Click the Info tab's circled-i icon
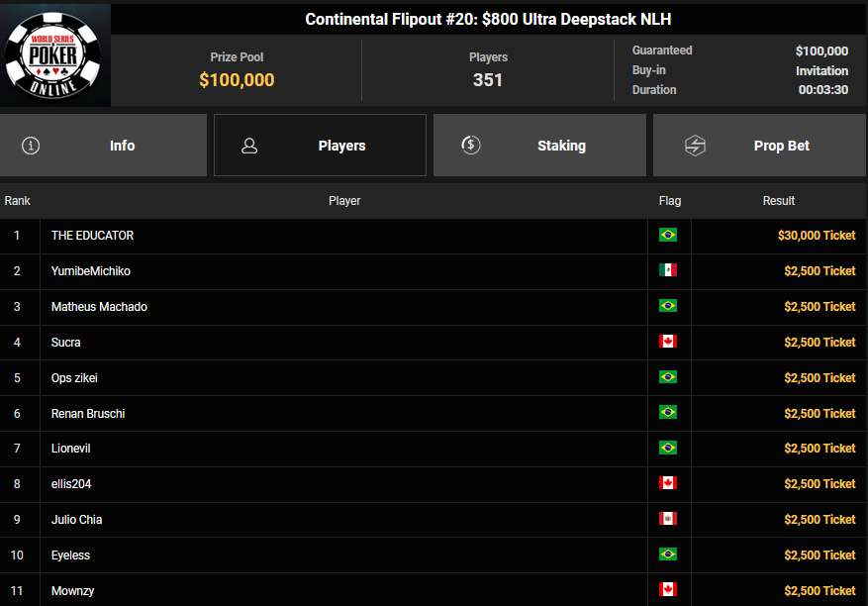The height and width of the screenshot is (606, 868). tap(31, 146)
